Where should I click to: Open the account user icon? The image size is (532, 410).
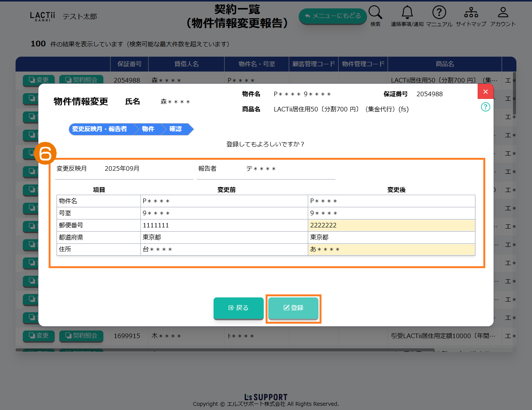point(503,13)
